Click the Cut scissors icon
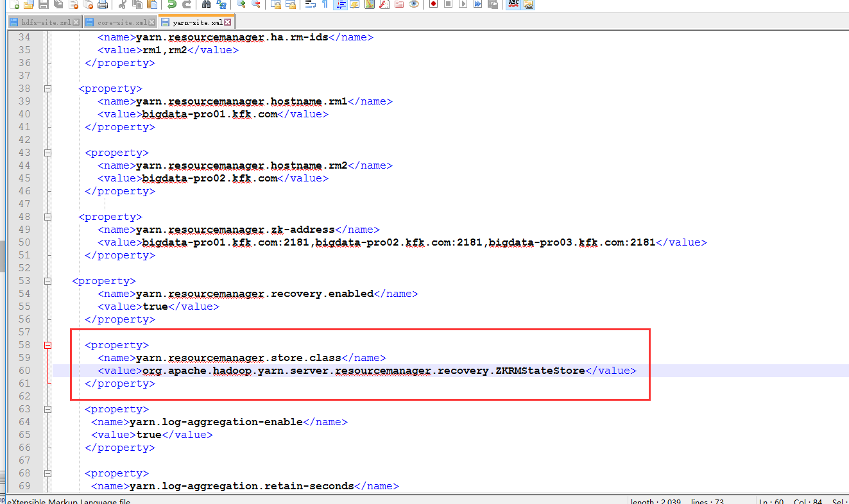 121,4
